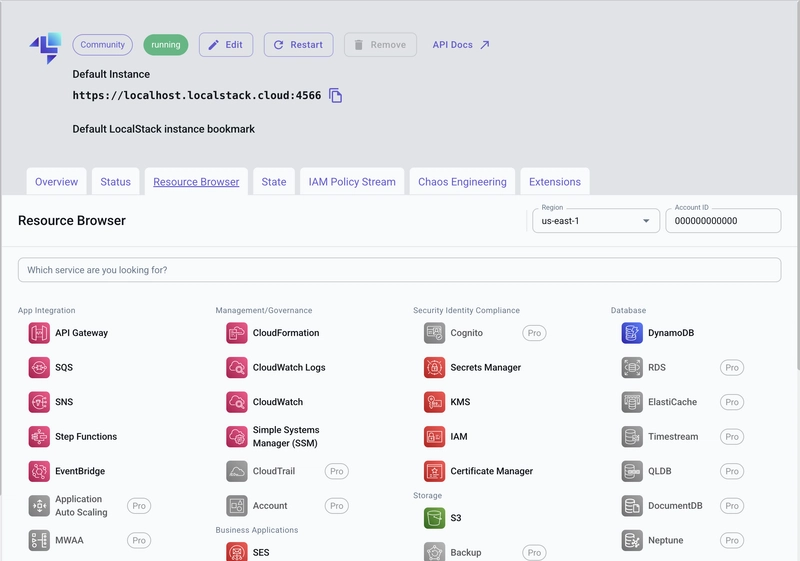Click the Edit instance button
This screenshot has height=561, width=800.
coord(226,45)
